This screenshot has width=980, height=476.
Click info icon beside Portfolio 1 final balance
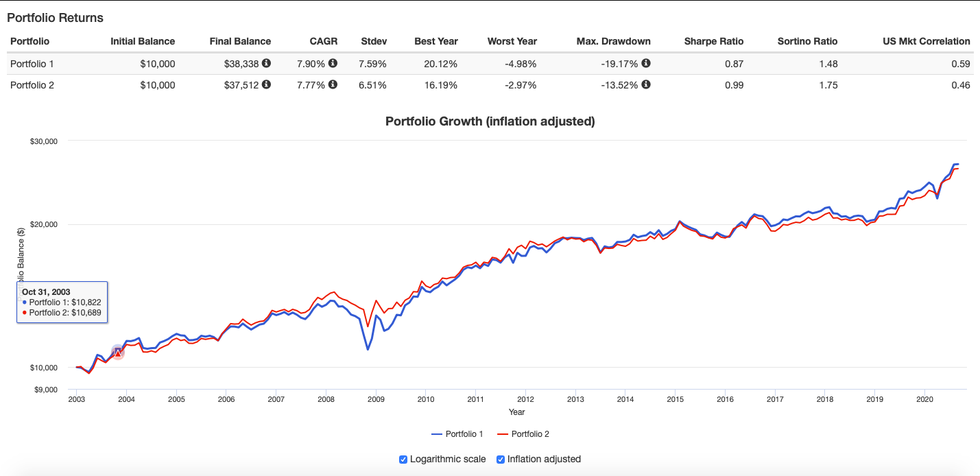pos(267,64)
